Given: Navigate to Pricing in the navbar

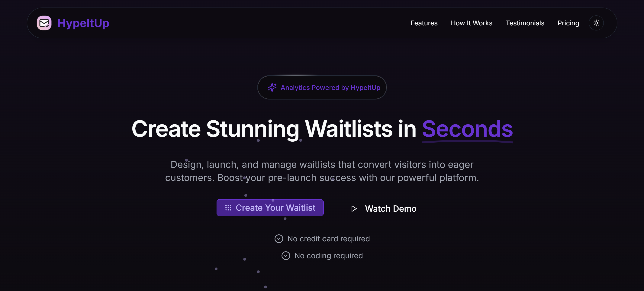Looking at the screenshot, I should point(568,23).
